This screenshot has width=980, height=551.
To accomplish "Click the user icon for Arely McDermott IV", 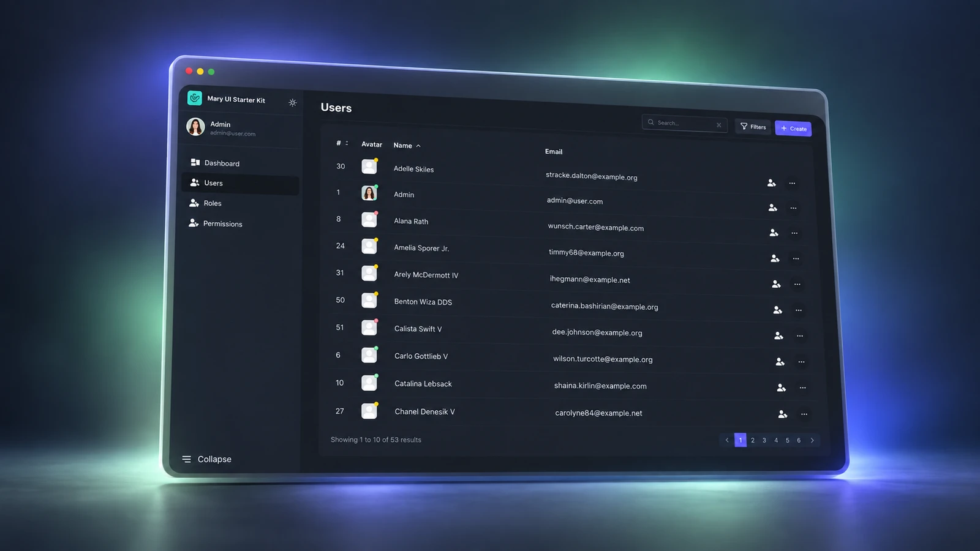I will [x=777, y=285].
